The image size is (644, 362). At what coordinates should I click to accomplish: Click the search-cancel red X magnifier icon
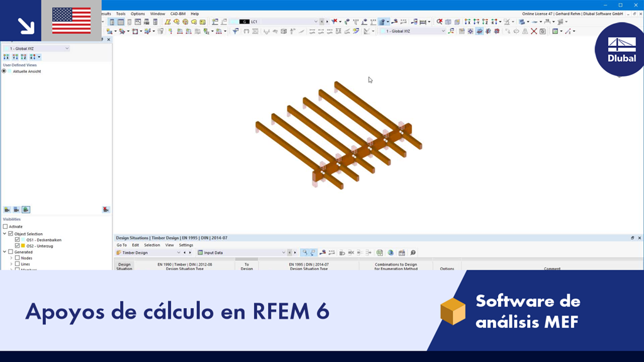click(x=440, y=22)
